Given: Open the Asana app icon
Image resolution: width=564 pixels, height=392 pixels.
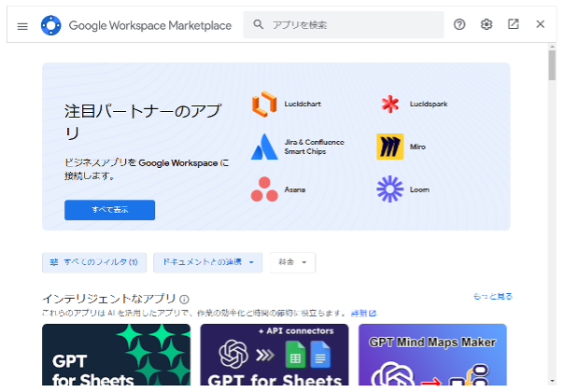Looking at the screenshot, I should pos(264,189).
